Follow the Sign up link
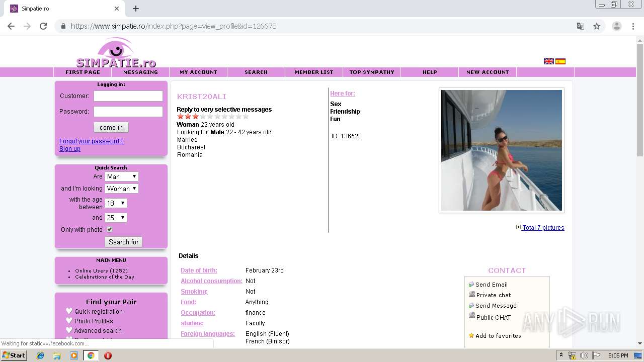 click(70, 149)
